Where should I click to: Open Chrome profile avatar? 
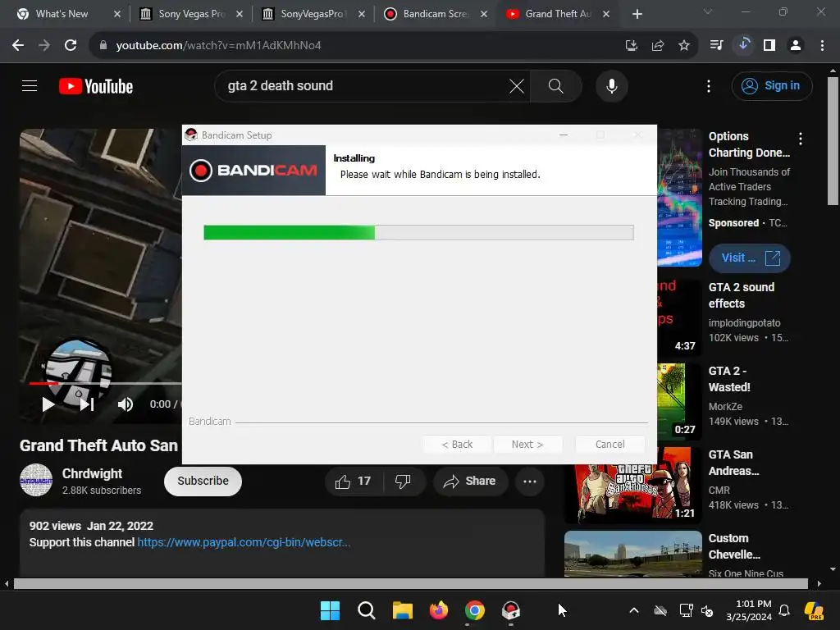796,46
